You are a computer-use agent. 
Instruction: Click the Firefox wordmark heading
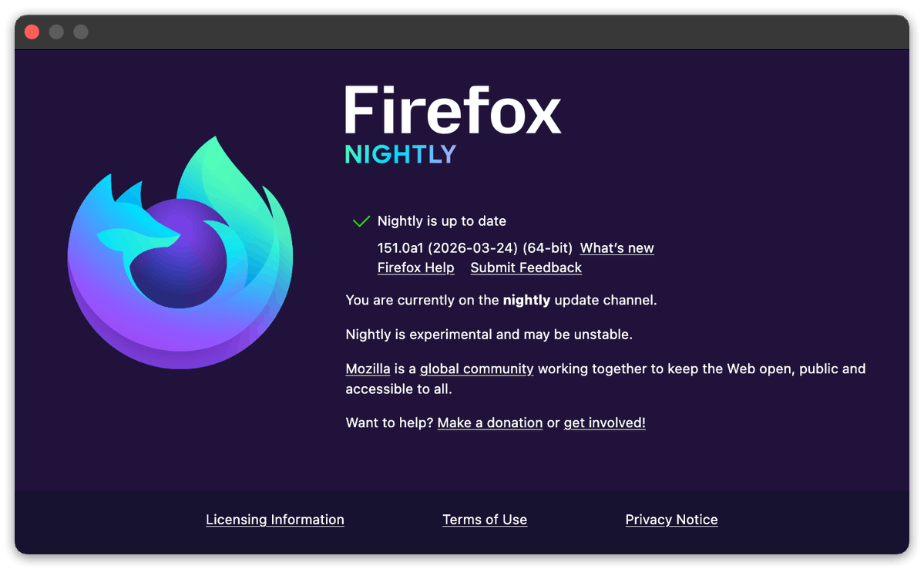click(452, 109)
